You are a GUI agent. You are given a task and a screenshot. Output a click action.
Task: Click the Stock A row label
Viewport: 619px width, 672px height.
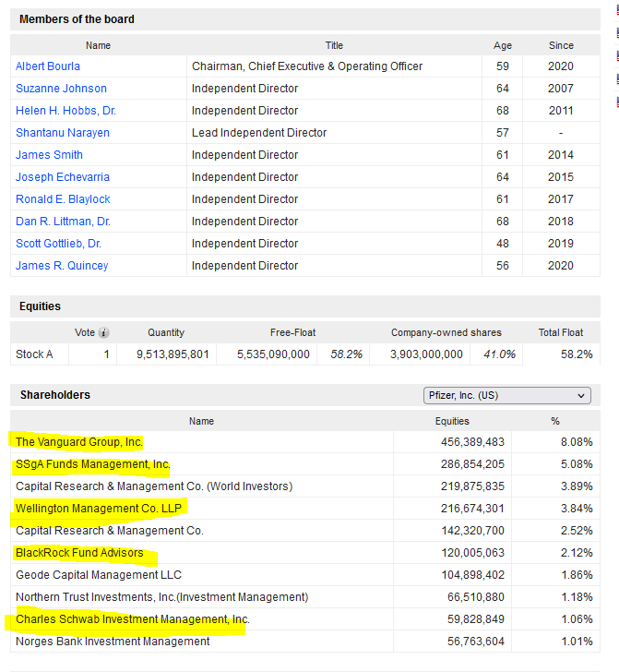[x=34, y=354]
